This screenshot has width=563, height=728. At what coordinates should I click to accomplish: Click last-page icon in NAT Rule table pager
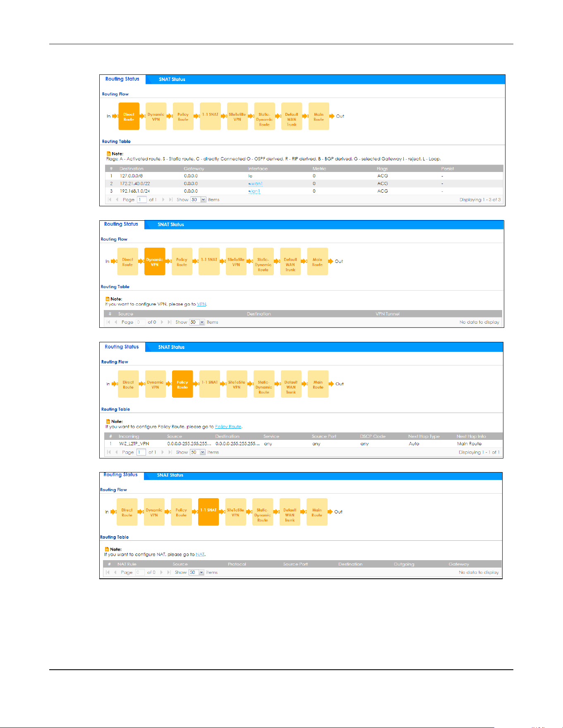tap(169, 573)
